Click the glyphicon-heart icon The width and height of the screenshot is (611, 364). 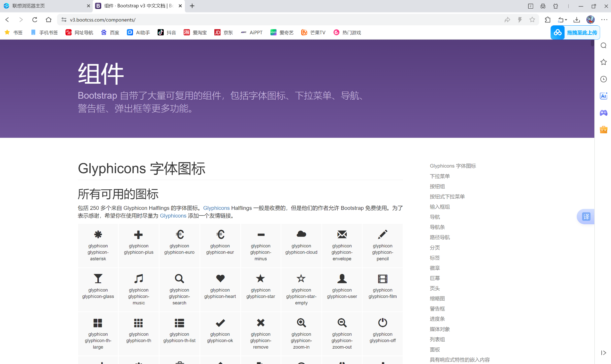tap(220, 278)
